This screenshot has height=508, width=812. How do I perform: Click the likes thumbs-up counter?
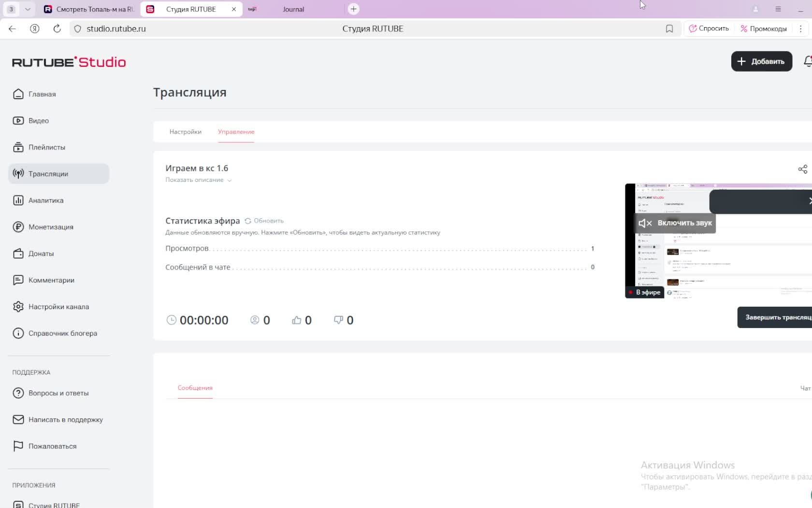coord(302,320)
